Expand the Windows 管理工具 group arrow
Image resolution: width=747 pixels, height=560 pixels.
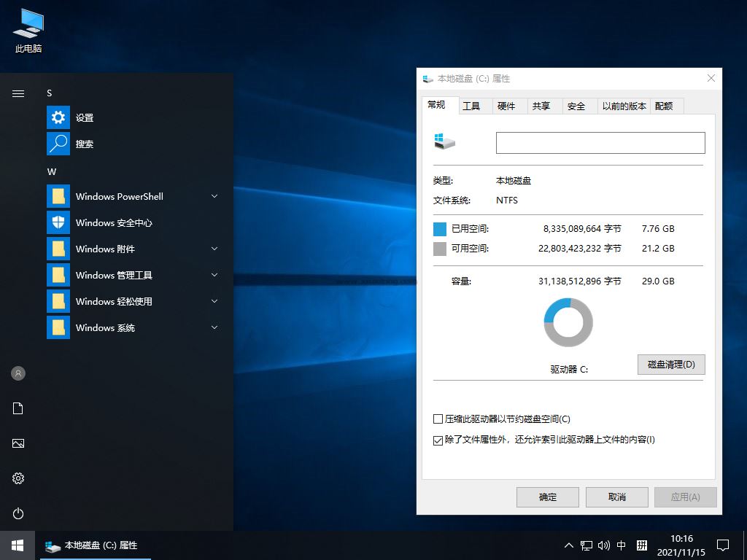coord(214,275)
